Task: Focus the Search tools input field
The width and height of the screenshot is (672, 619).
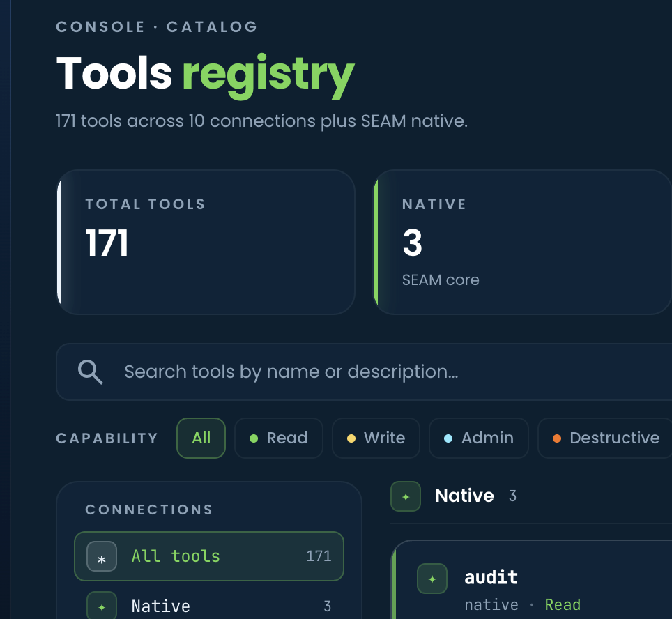Action: [364, 372]
